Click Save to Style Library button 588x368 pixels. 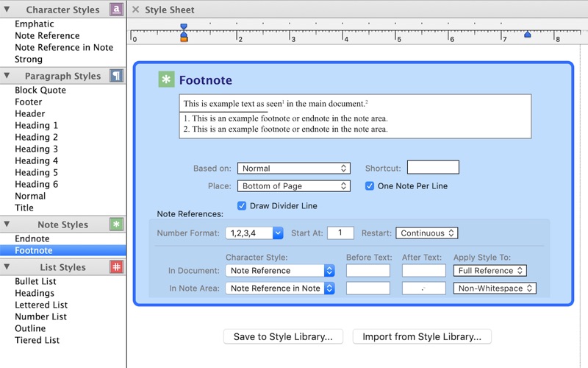pyautogui.click(x=283, y=336)
